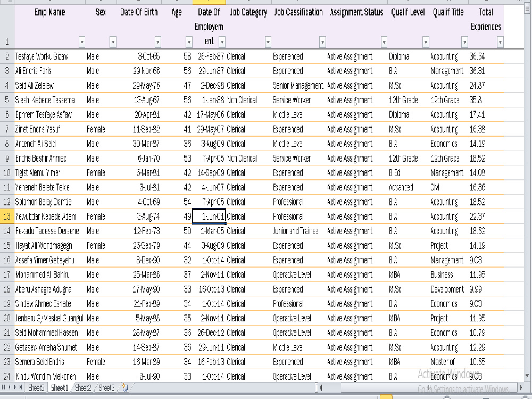
Task: Click Master of qualification title cell
Action: tap(448, 362)
